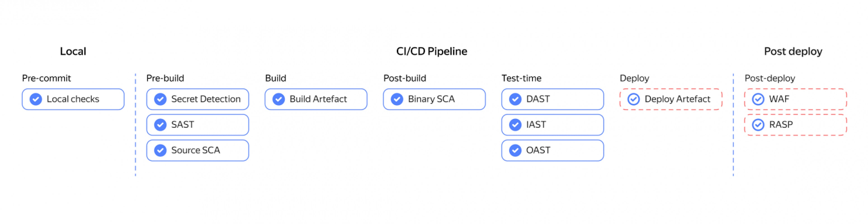This screenshot has height=224, width=868.
Task: Click the Binary SCA checkmark icon
Action: (x=397, y=99)
